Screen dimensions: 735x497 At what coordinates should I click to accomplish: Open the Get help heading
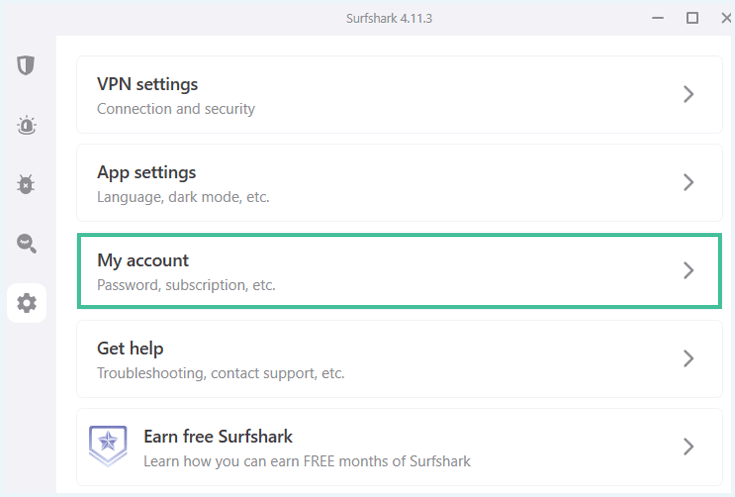[130, 348]
